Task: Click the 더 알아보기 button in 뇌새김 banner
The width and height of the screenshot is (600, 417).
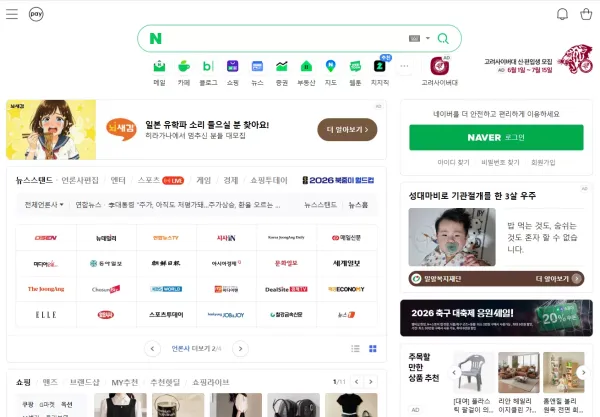Action: pyautogui.click(x=347, y=130)
